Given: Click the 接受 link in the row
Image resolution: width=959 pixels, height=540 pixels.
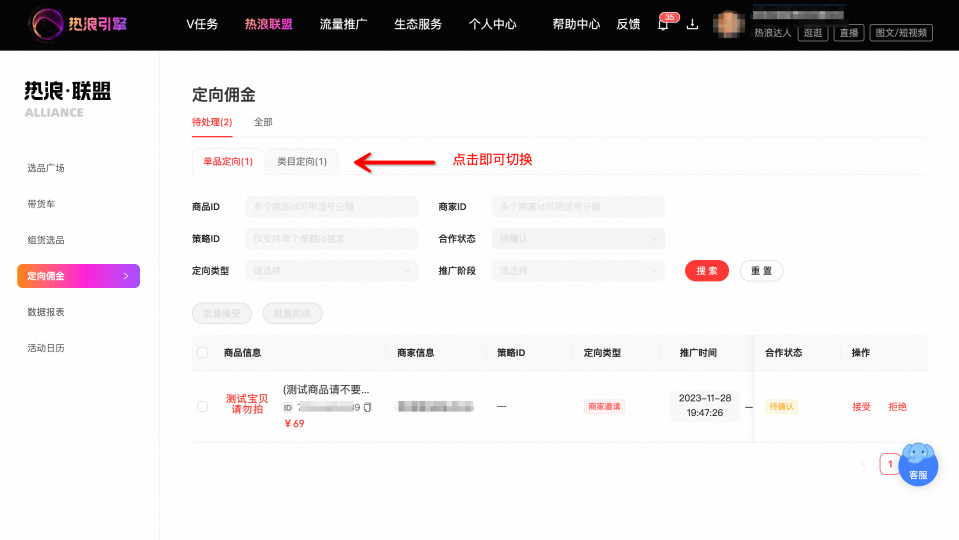Looking at the screenshot, I should (861, 407).
